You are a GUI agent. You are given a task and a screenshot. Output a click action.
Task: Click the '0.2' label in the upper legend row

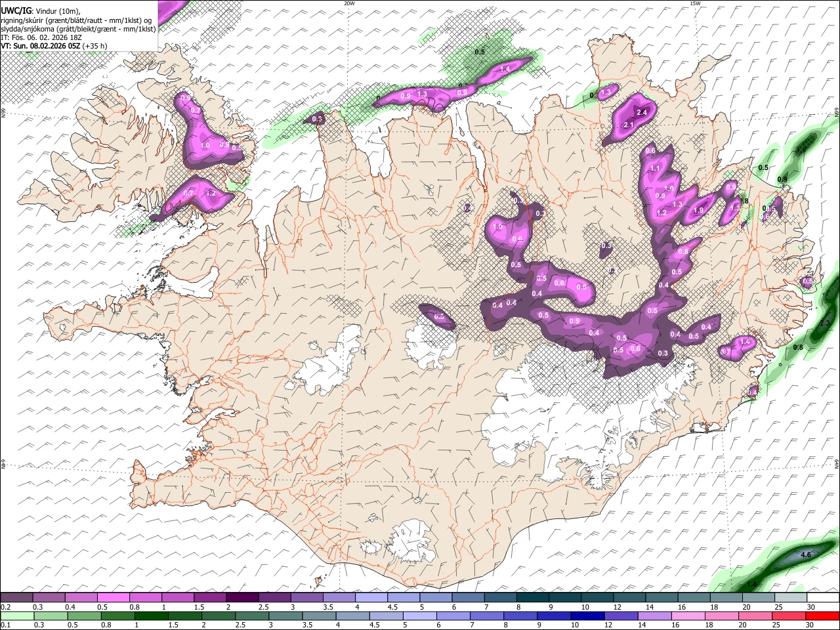pyautogui.click(x=6, y=607)
